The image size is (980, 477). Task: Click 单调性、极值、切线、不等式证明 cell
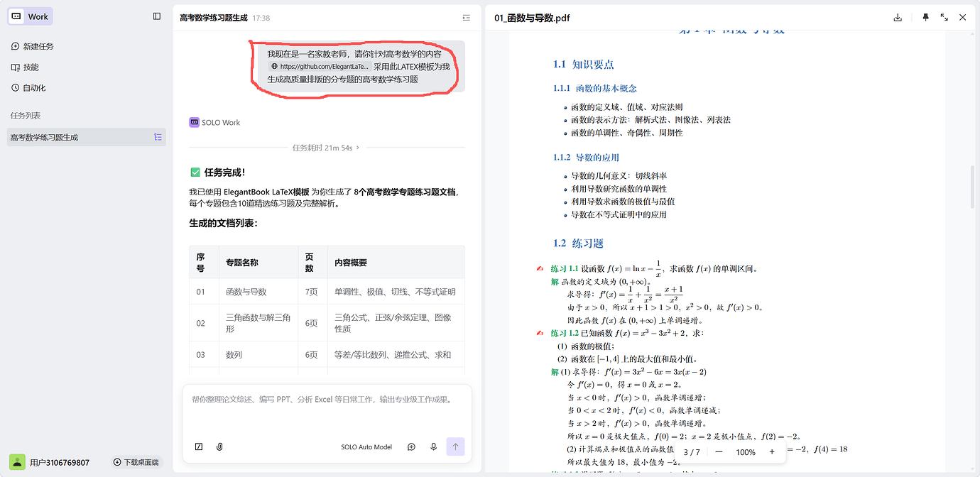click(x=395, y=292)
